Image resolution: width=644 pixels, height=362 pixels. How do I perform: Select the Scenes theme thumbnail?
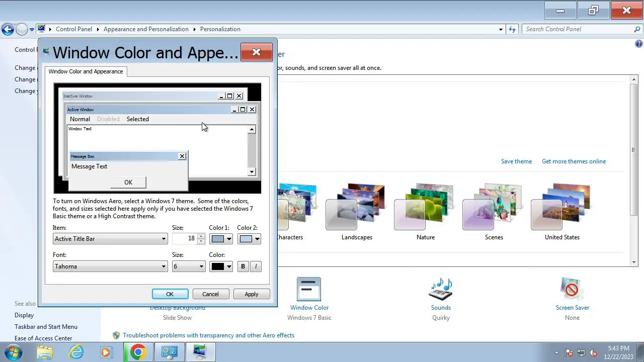pyautogui.click(x=494, y=207)
